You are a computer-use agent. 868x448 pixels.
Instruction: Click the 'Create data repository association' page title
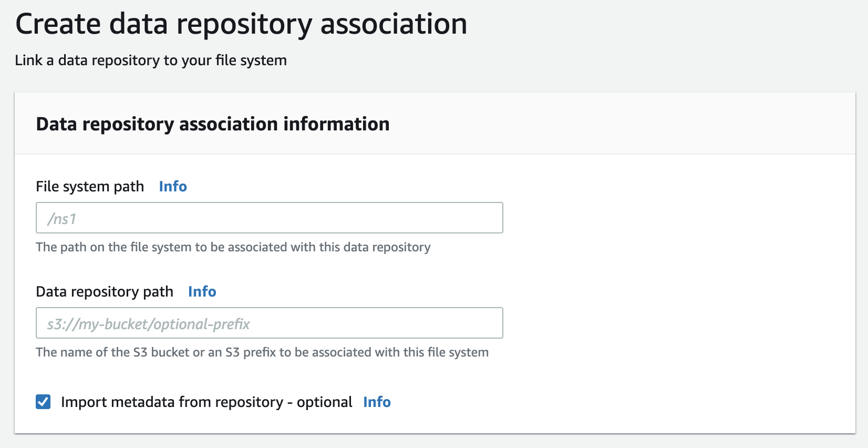tap(241, 24)
